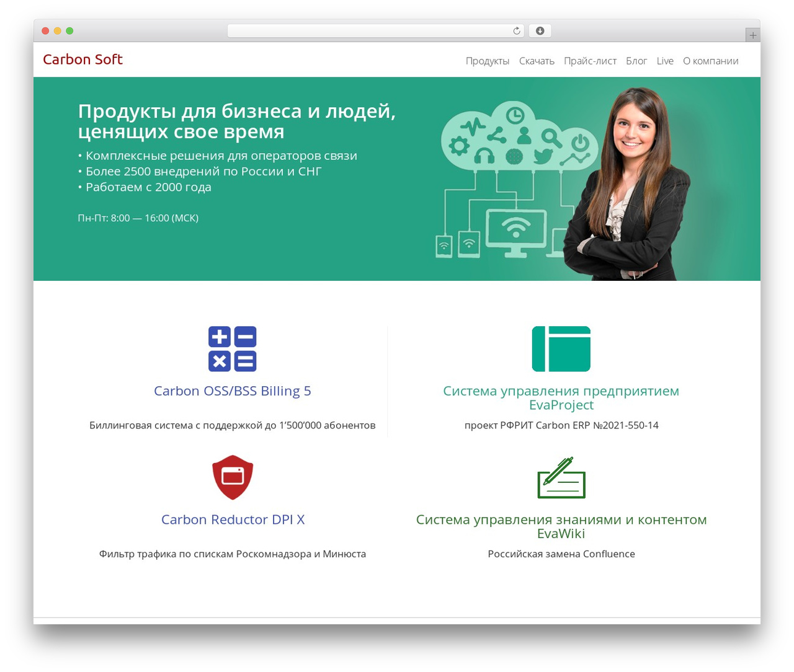Open Carbon Reductor DPI X link

pos(233,519)
